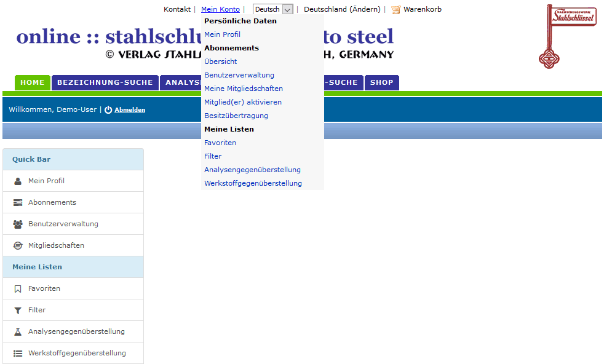
Task: Click the Abonnements list icon in Quick Bar
Action: point(18,203)
